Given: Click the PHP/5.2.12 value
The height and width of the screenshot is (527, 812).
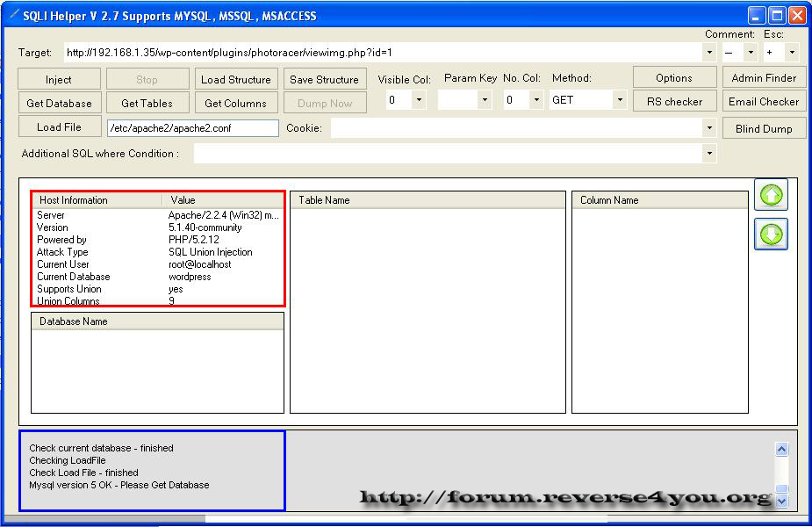Looking at the screenshot, I should click(x=194, y=240).
